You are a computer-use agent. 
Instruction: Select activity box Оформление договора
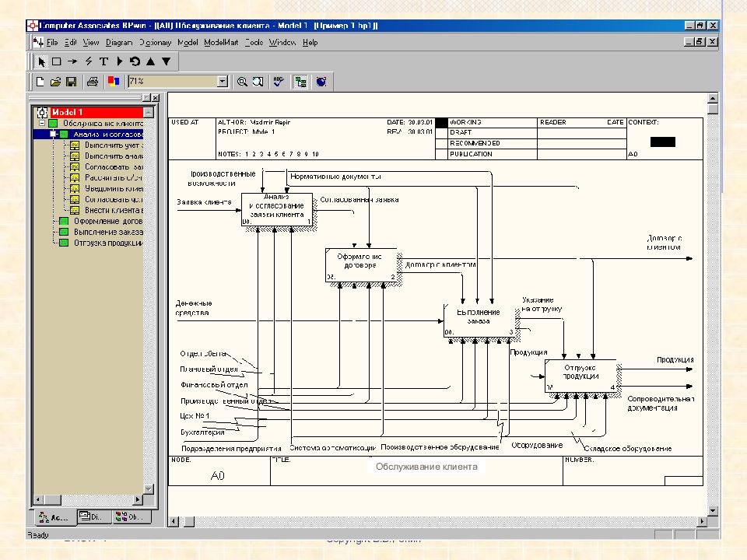pos(361,264)
